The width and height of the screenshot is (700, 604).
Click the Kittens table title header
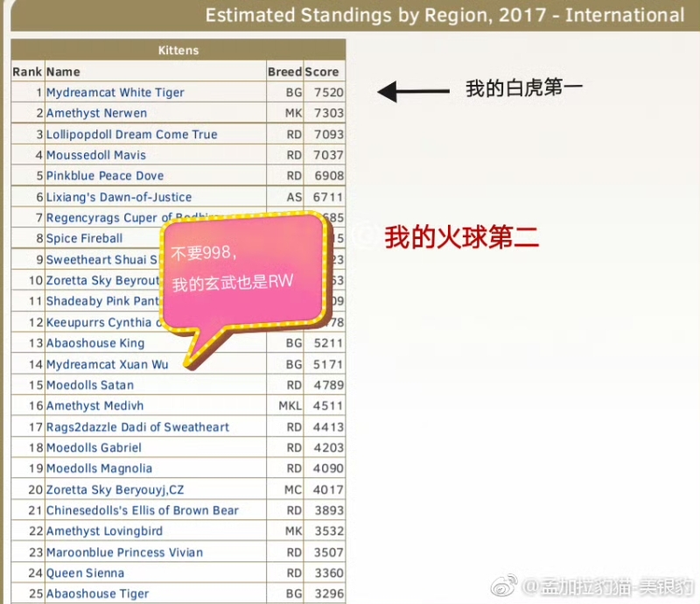pos(178,51)
